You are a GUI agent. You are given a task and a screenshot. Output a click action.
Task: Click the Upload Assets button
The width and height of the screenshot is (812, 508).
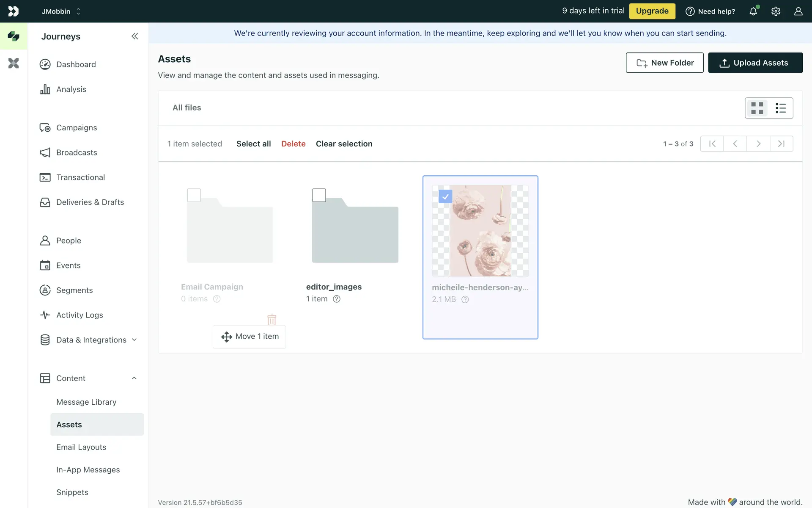click(755, 63)
